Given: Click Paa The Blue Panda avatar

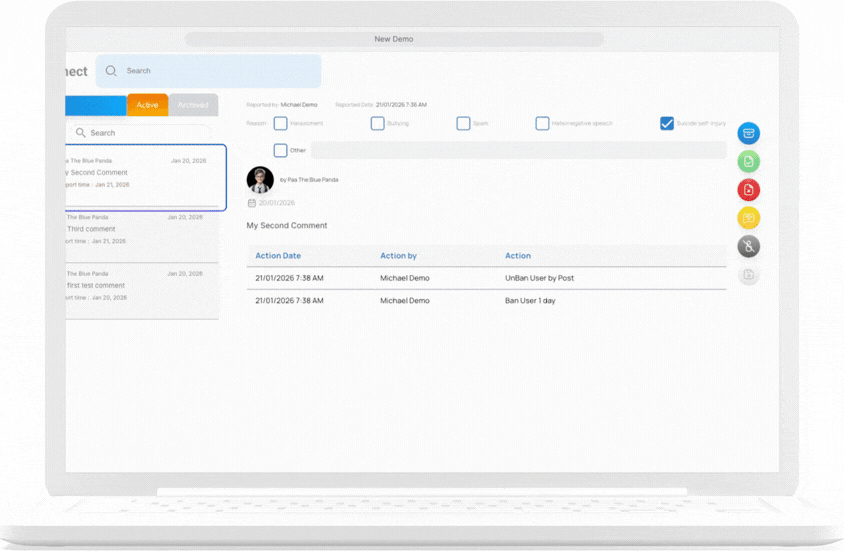Looking at the screenshot, I should click(260, 180).
